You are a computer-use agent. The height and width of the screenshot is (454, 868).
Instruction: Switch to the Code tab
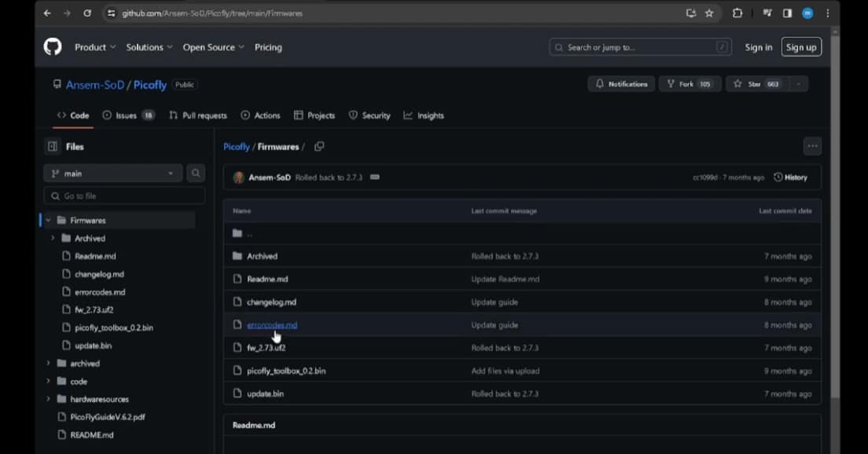click(x=73, y=115)
